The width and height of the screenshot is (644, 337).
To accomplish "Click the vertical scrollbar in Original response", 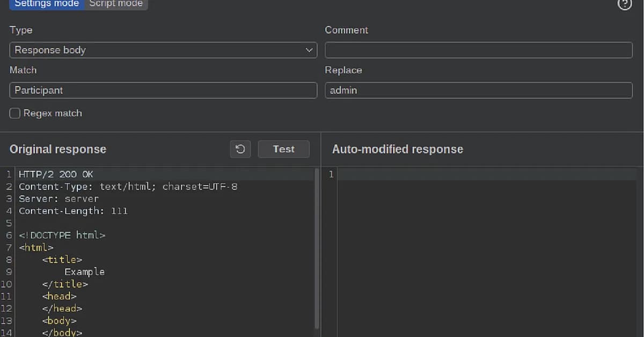I will [317, 250].
